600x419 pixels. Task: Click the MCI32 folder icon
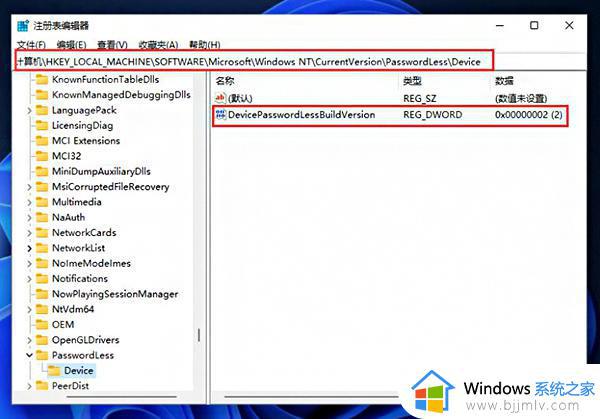tap(42, 156)
